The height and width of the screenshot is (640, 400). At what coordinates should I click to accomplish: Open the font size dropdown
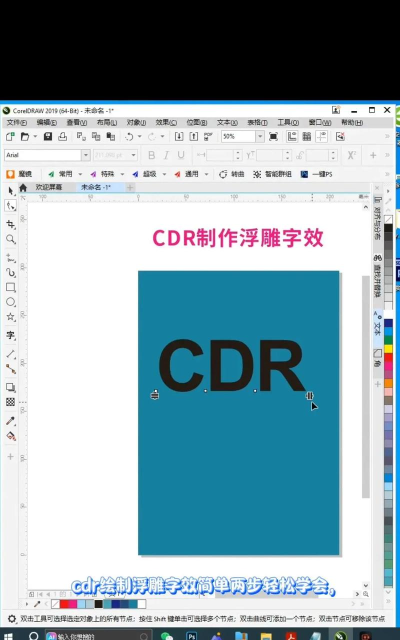133,155
